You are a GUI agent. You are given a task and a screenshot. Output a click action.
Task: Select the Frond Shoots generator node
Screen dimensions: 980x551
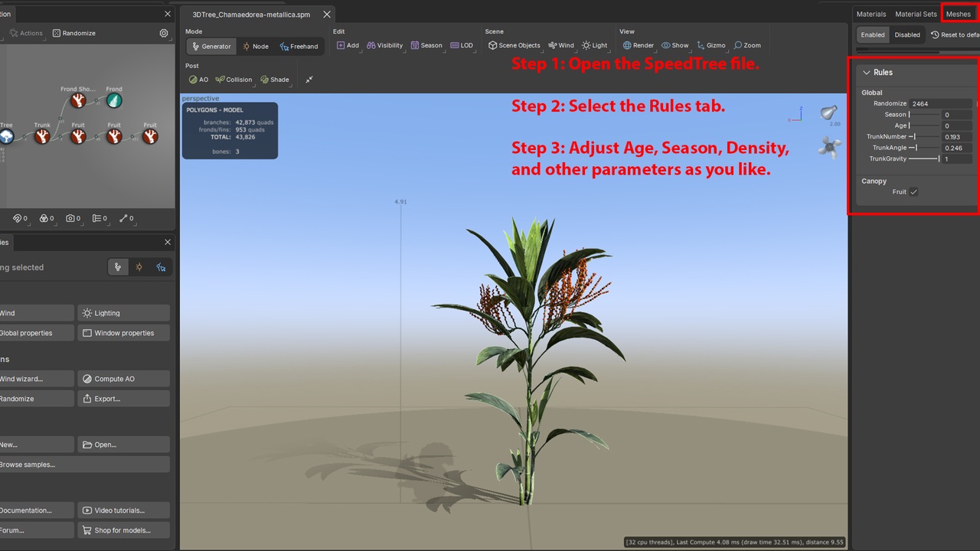tap(78, 100)
